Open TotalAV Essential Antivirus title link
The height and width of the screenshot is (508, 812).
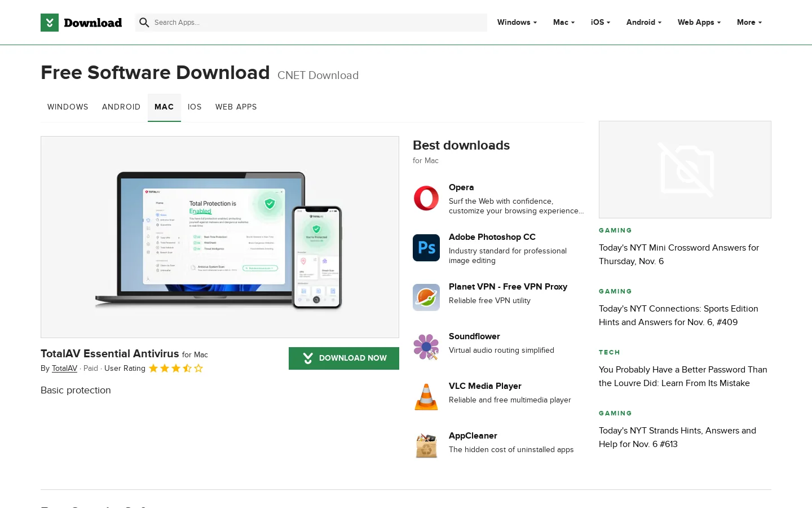coord(110,354)
